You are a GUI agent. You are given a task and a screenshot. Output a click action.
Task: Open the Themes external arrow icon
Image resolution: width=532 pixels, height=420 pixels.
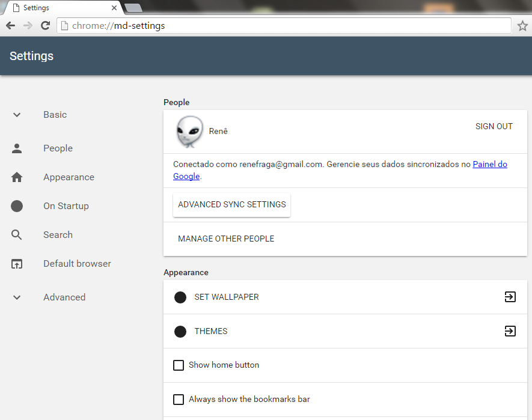coord(510,331)
